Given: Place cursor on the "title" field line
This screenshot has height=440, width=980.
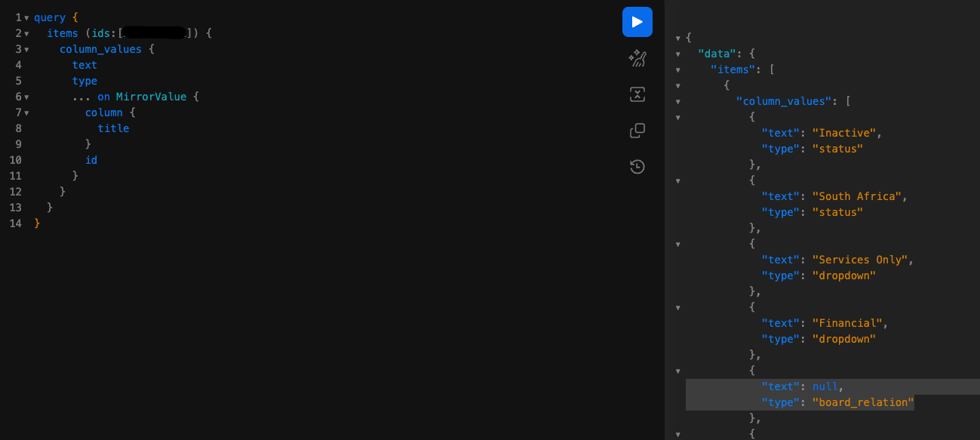Looking at the screenshot, I should click(113, 128).
